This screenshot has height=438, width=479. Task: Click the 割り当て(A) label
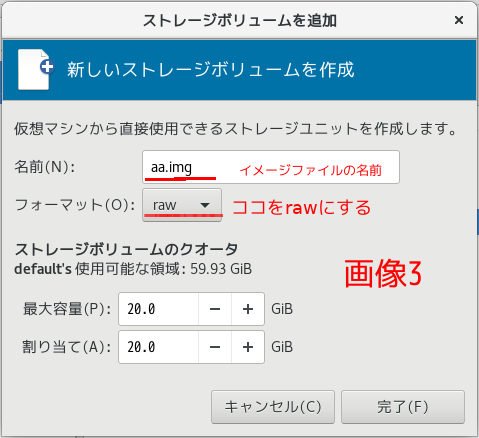pos(67,347)
